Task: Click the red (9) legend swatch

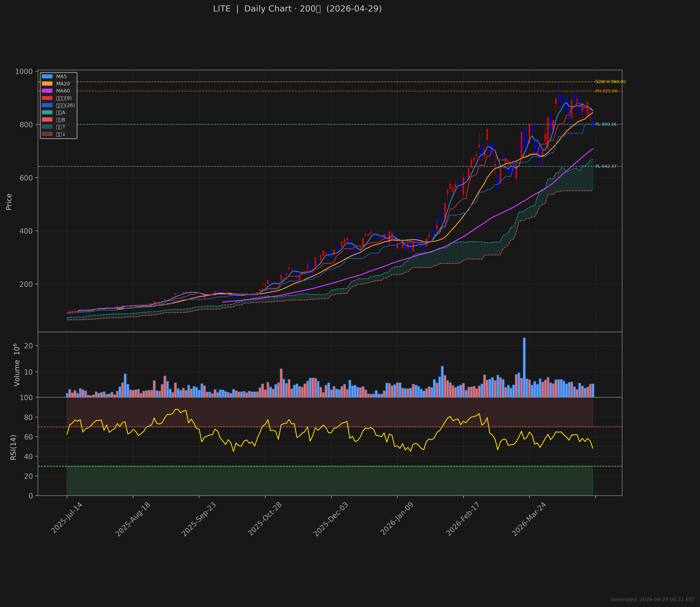Action: point(47,98)
